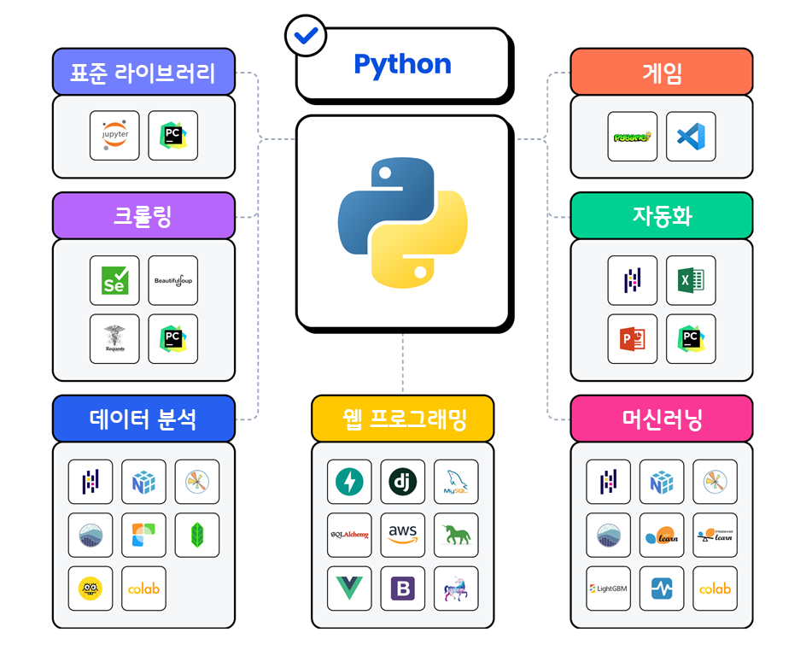Open the blue 데이터 분석 header
The width and height of the screenshot is (812, 656).
click(144, 419)
